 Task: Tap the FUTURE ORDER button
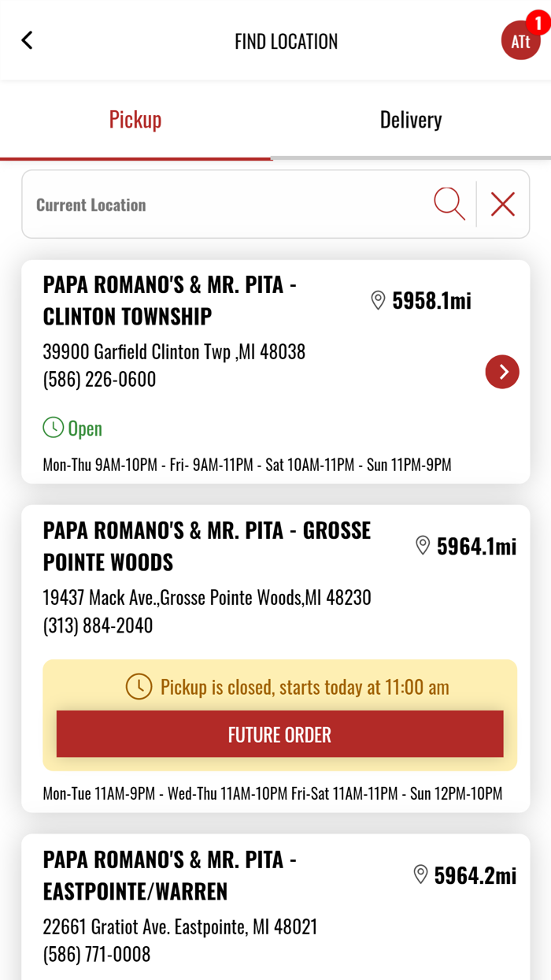pos(279,734)
